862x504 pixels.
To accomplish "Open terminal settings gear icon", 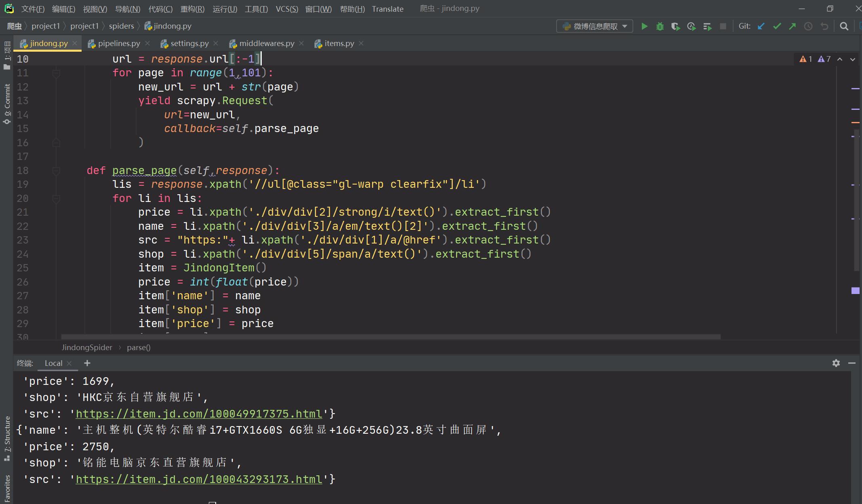I will [836, 363].
